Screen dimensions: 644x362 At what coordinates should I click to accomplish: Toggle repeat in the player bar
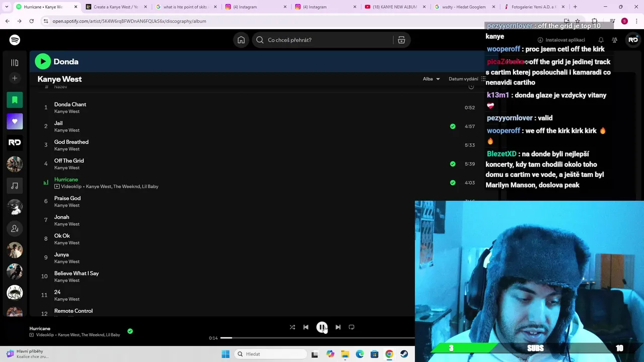(x=352, y=327)
